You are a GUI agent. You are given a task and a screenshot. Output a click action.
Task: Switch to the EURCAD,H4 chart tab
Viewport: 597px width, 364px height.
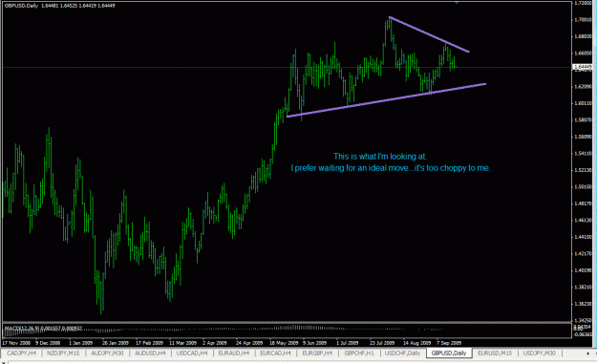pyautogui.click(x=275, y=353)
